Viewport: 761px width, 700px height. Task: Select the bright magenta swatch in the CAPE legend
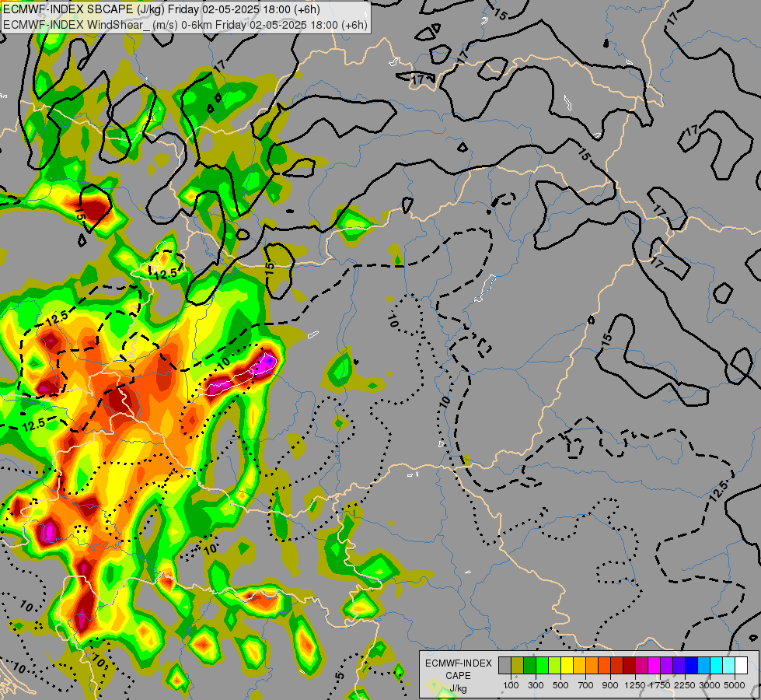pos(654,665)
